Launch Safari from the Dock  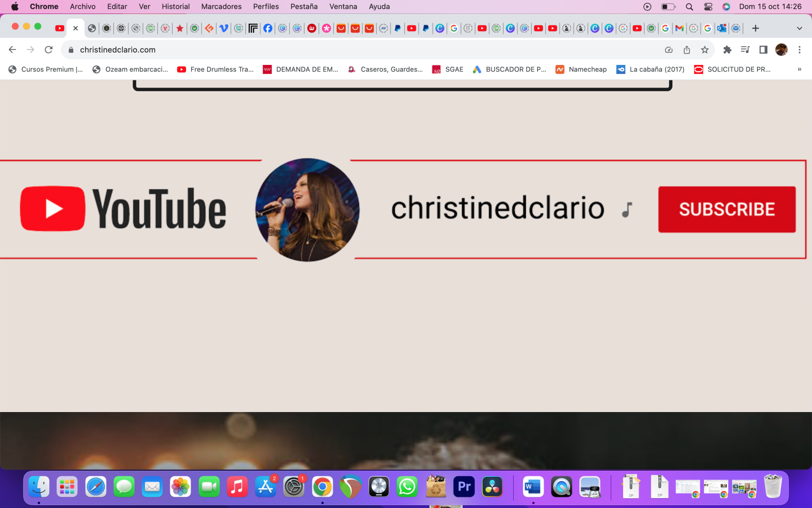[x=95, y=487]
